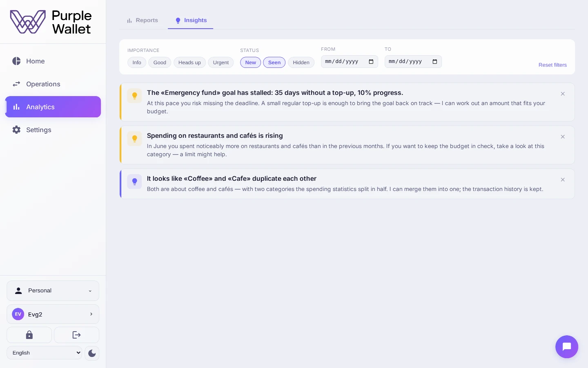This screenshot has height=368, width=588.
Task: Open the From date calendar picker
Action: [371, 62]
